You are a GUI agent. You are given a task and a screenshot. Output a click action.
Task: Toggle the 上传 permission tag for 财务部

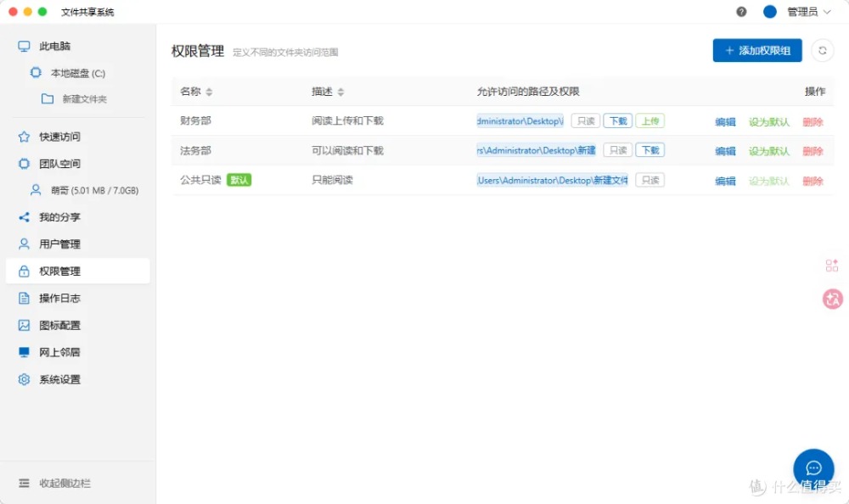[649, 121]
